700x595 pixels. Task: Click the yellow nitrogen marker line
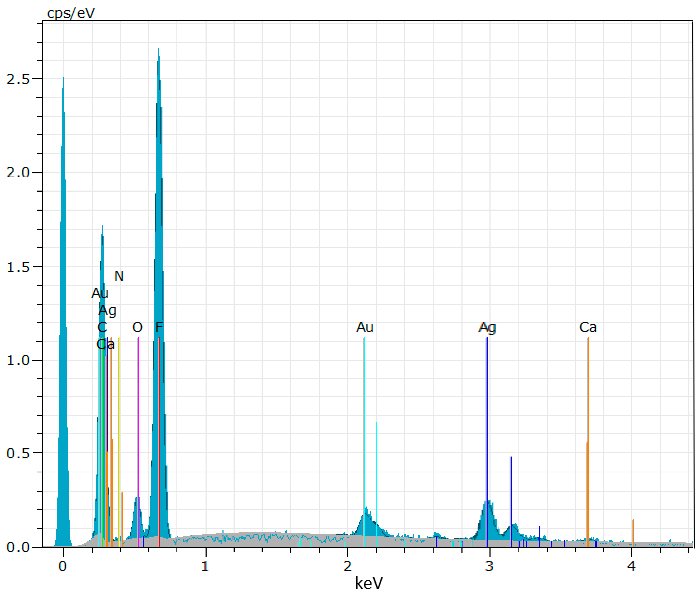pos(120,422)
